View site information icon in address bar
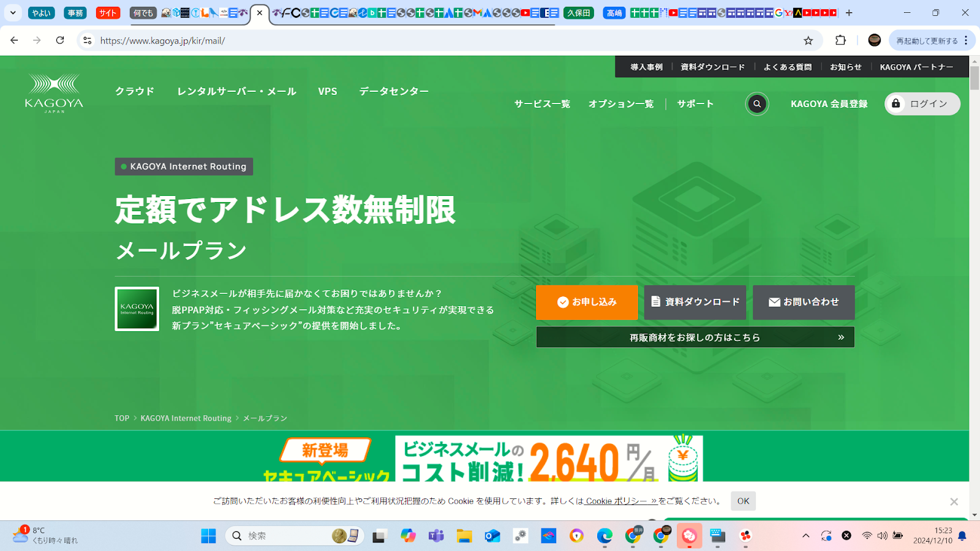This screenshot has width=980, height=551. pos(88,40)
